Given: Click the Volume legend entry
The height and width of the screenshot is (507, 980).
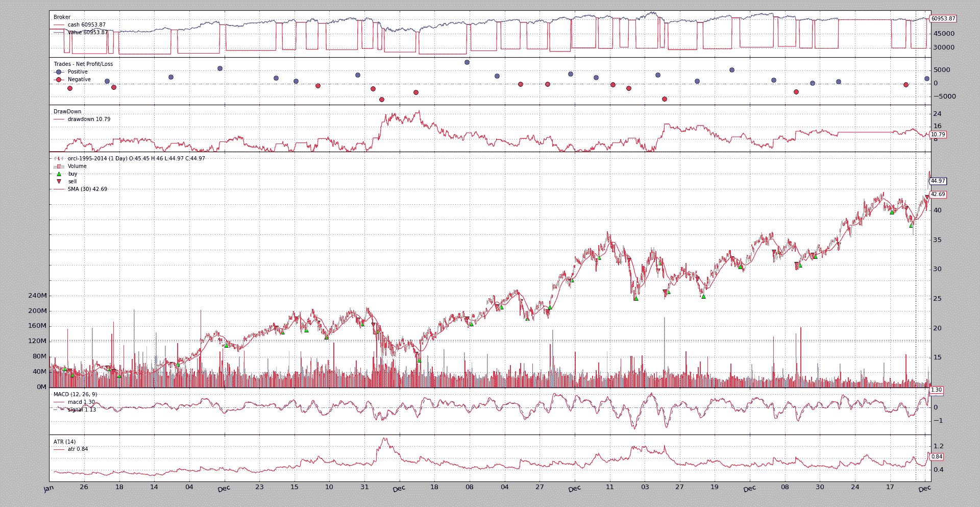Looking at the screenshot, I should tap(70, 166).
